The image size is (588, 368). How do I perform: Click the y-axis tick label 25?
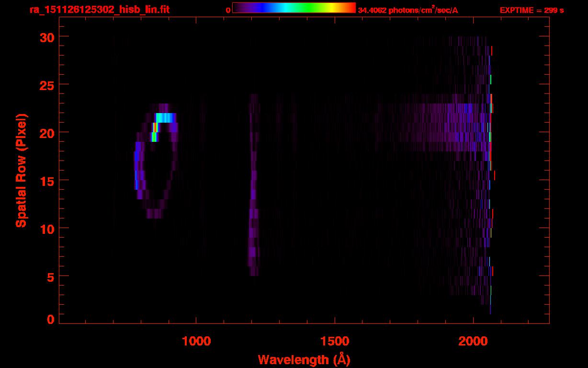coord(46,85)
